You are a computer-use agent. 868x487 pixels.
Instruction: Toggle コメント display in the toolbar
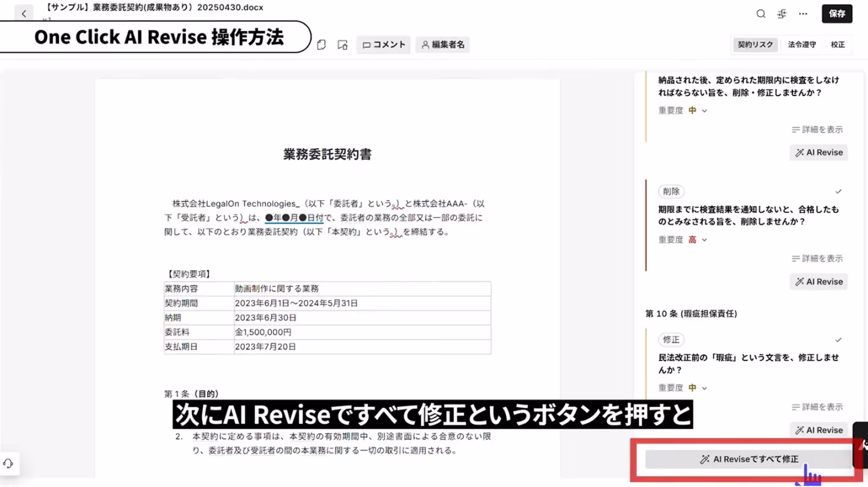tap(383, 44)
